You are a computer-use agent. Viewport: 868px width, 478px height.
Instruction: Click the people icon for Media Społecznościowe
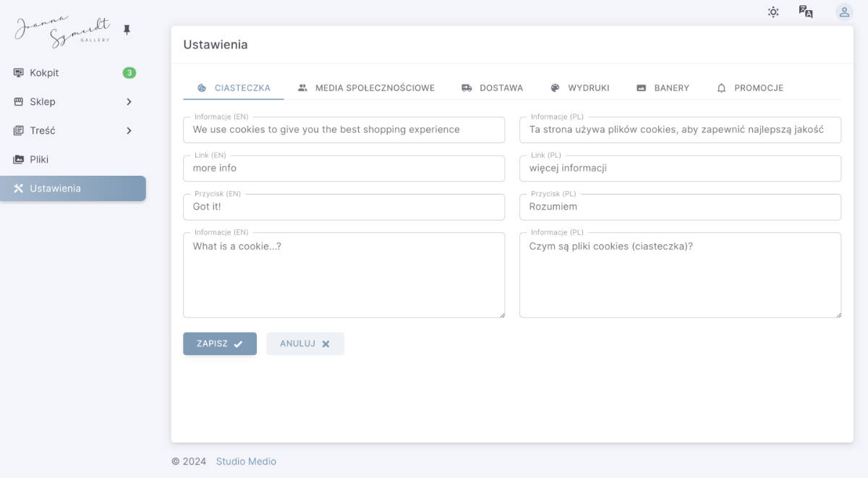(x=303, y=88)
